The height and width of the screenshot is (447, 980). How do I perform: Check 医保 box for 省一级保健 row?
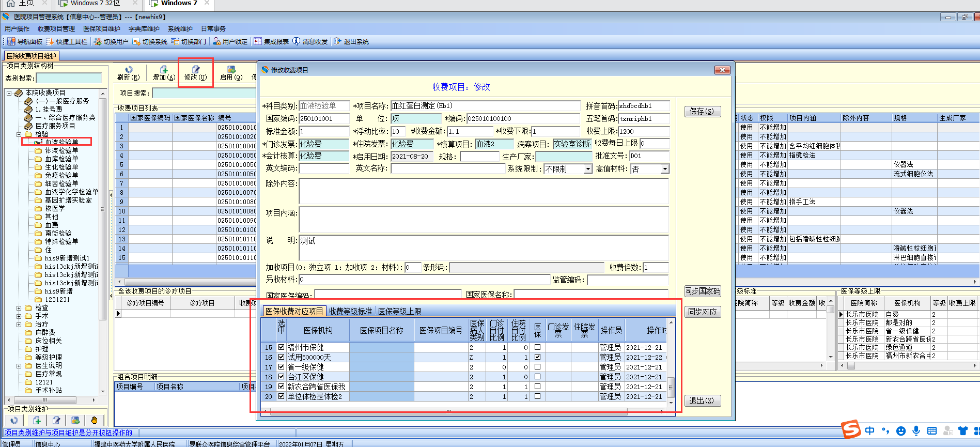click(x=537, y=367)
